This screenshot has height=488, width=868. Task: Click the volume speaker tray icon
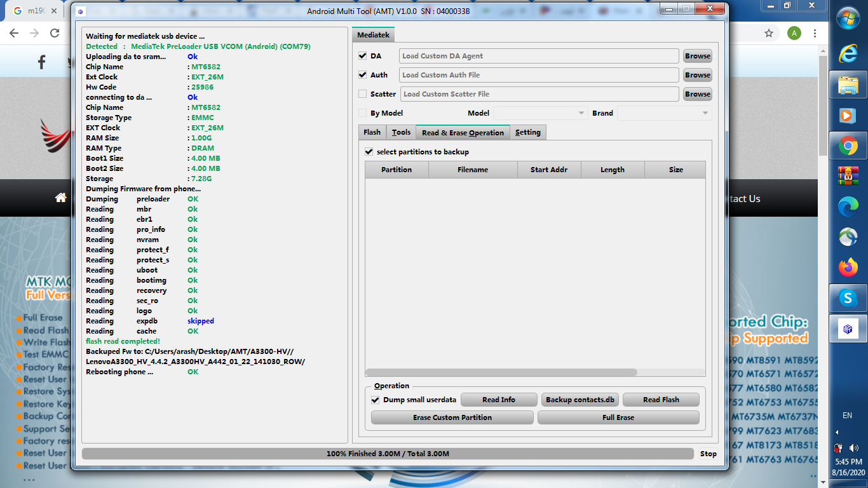click(x=853, y=448)
